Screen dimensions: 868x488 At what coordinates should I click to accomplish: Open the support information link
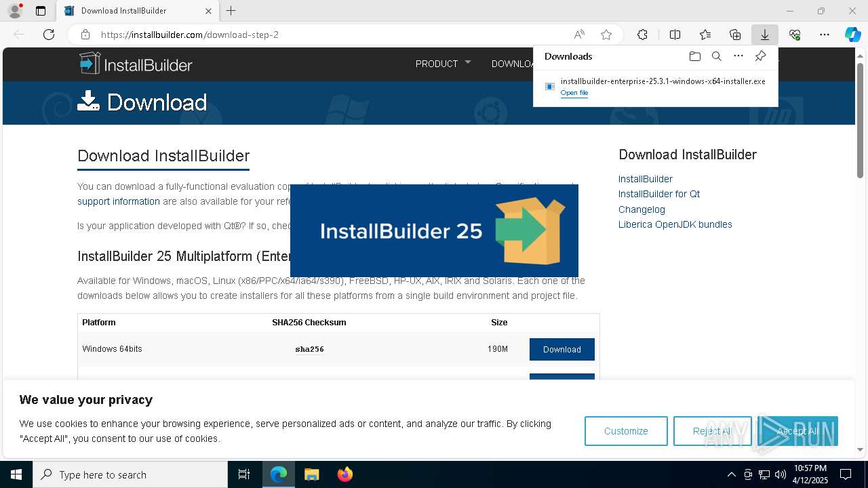119,201
